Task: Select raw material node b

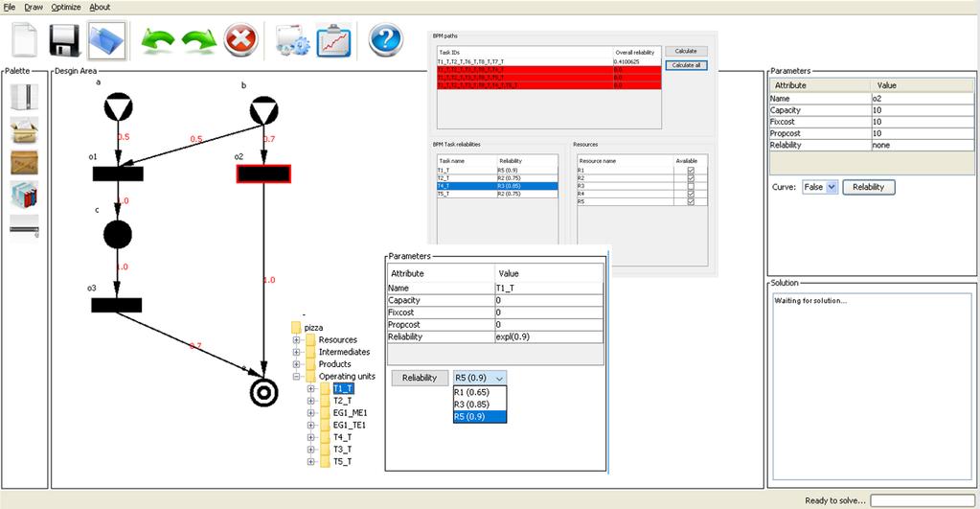Action: tap(263, 110)
